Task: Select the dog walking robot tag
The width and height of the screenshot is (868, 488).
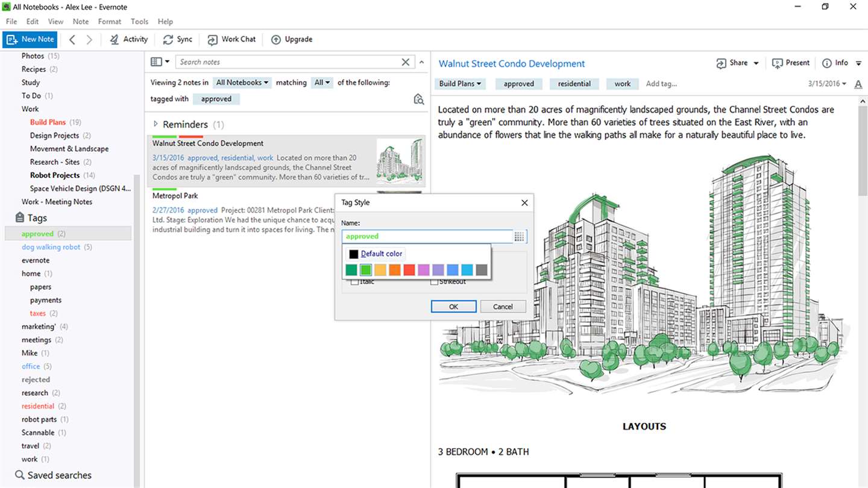Action: pyautogui.click(x=51, y=247)
